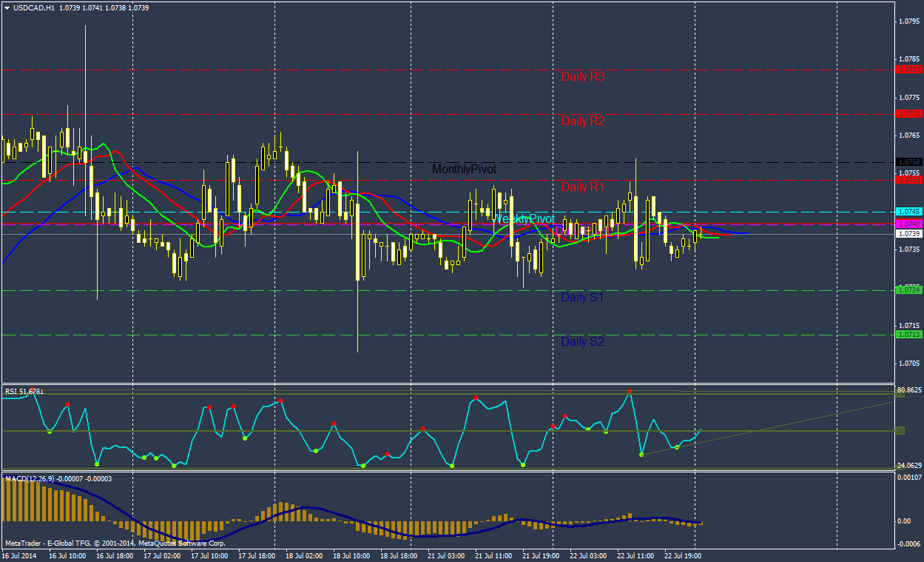Screen dimensions: 924x562
Task: Select the Daily S1 support label
Action: click(x=582, y=297)
